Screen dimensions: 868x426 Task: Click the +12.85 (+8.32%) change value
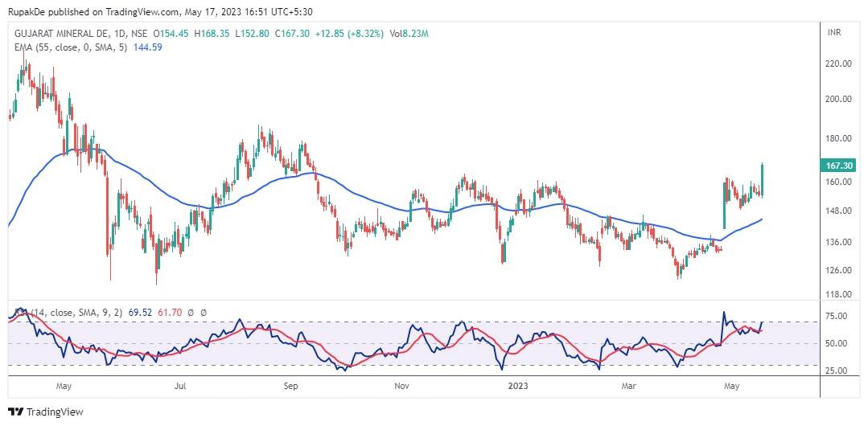click(354, 34)
